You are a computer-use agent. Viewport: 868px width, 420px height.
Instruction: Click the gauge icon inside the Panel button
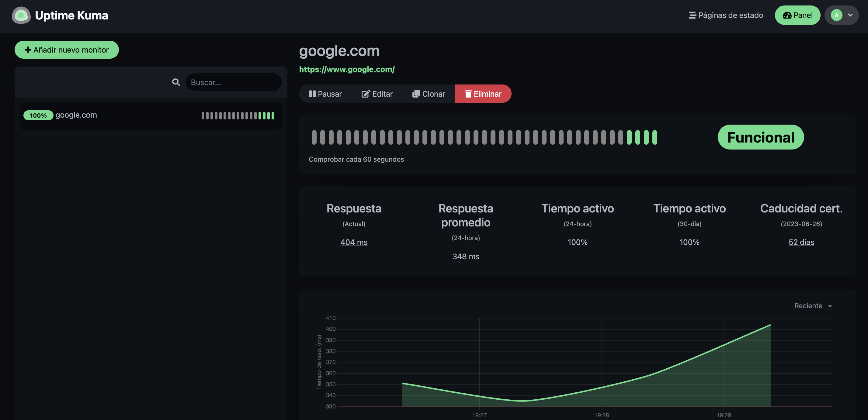tap(787, 15)
